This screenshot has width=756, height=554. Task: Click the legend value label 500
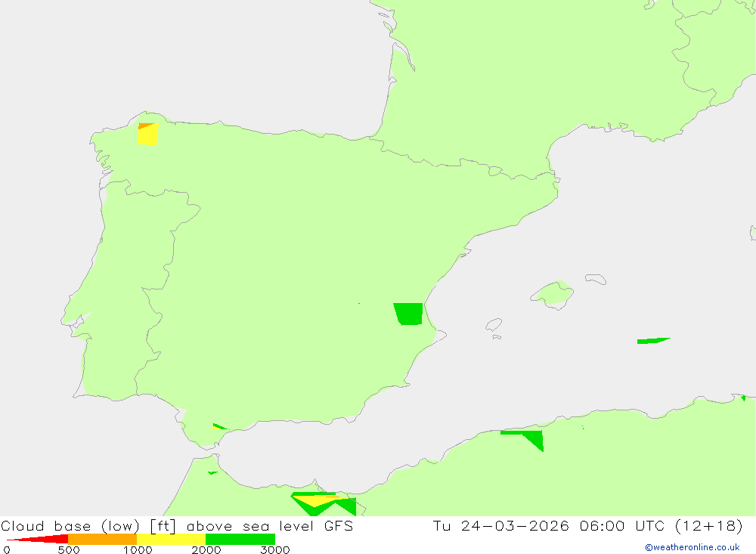69,550
